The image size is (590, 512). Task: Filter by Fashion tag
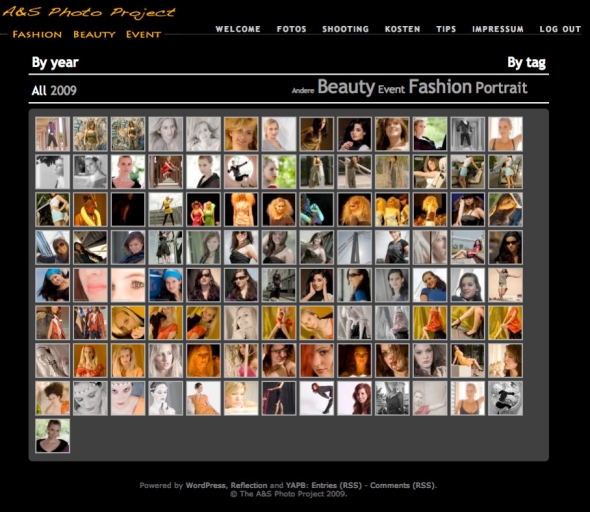pyautogui.click(x=440, y=87)
